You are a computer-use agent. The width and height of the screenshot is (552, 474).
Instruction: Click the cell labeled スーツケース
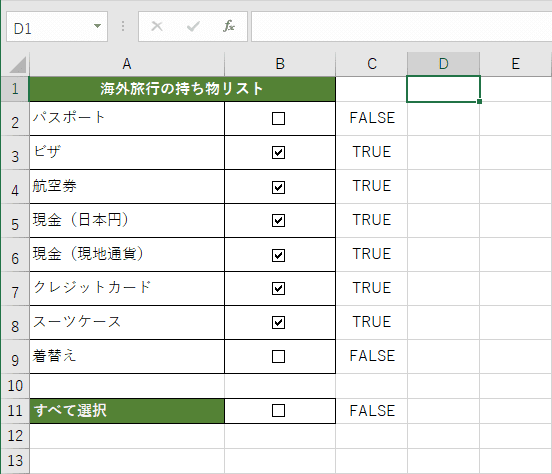coord(127,323)
